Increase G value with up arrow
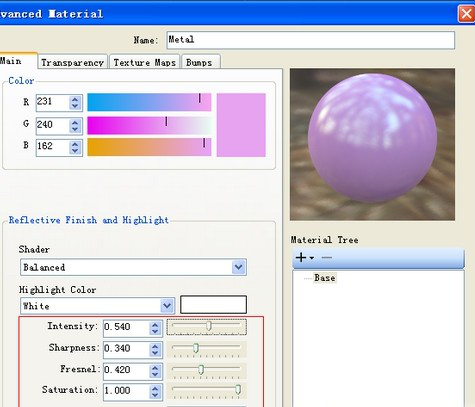This screenshot has width=475, height=407. [x=75, y=122]
